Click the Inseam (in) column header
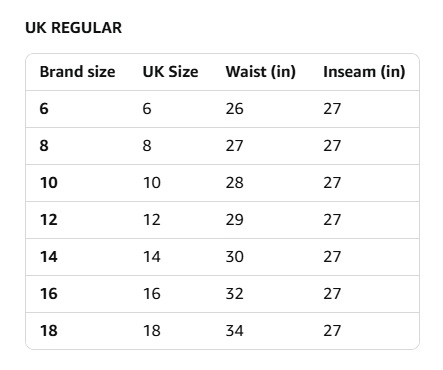 [x=364, y=72]
